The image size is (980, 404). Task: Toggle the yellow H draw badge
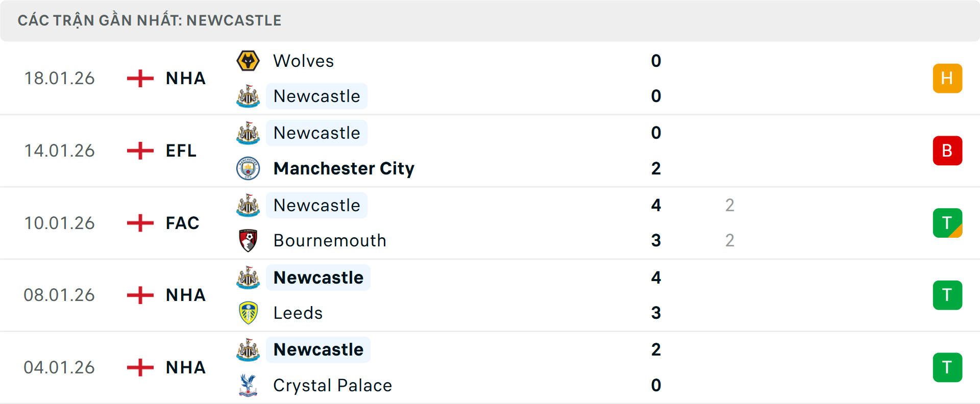click(x=947, y=78)
